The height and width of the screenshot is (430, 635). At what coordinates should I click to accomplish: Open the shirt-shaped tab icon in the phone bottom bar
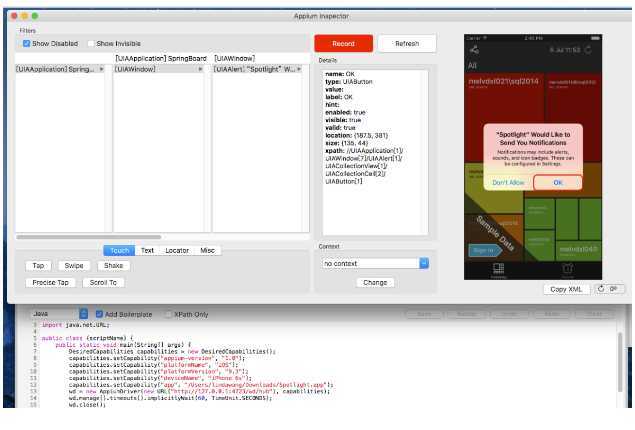pos(567,269)
